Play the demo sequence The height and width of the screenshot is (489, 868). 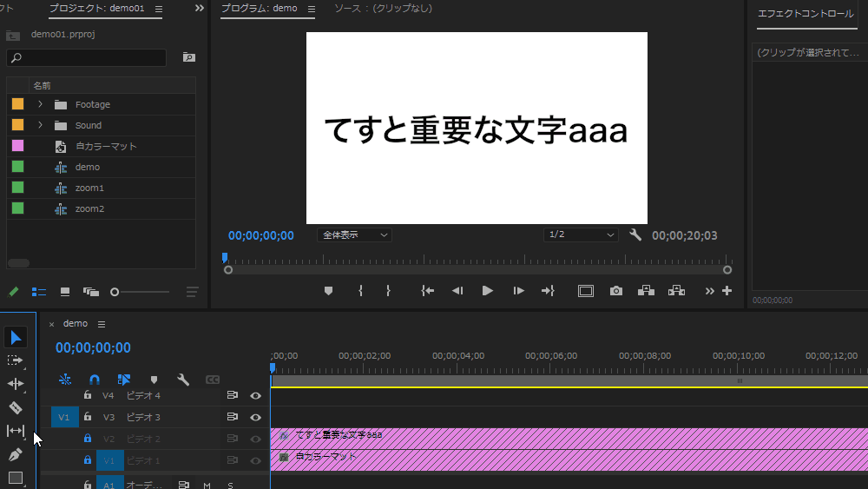click(487, 291)
